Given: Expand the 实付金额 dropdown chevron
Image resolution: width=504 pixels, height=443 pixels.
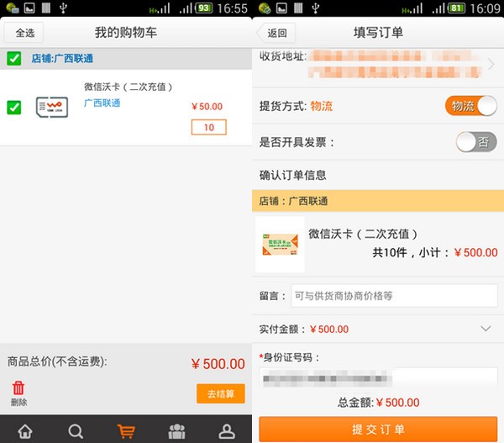Looking at the screenshot, I should pos(486,329).
